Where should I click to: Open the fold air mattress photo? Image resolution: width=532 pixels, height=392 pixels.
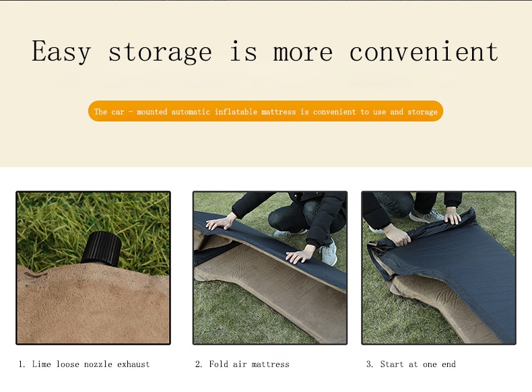(270, 268)
